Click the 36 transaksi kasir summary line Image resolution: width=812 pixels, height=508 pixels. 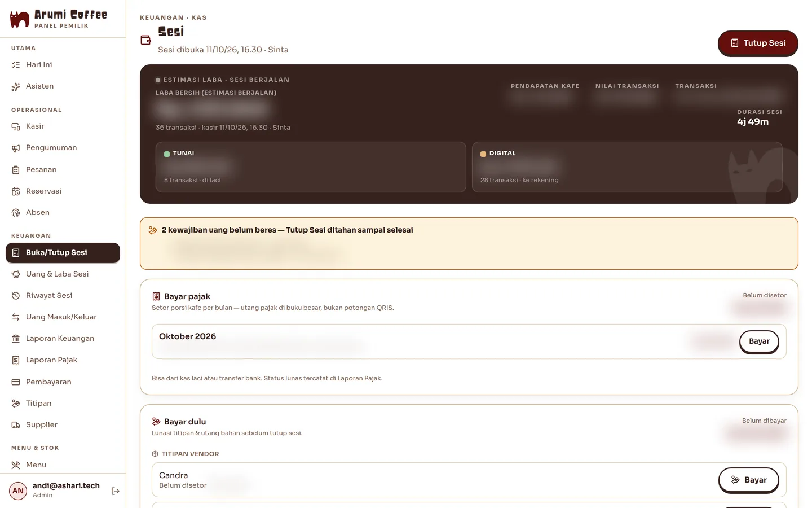coord(223,128)
